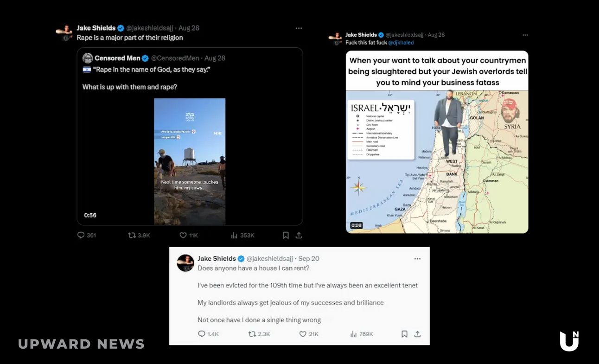Share the tweet with 353K views

299,235
